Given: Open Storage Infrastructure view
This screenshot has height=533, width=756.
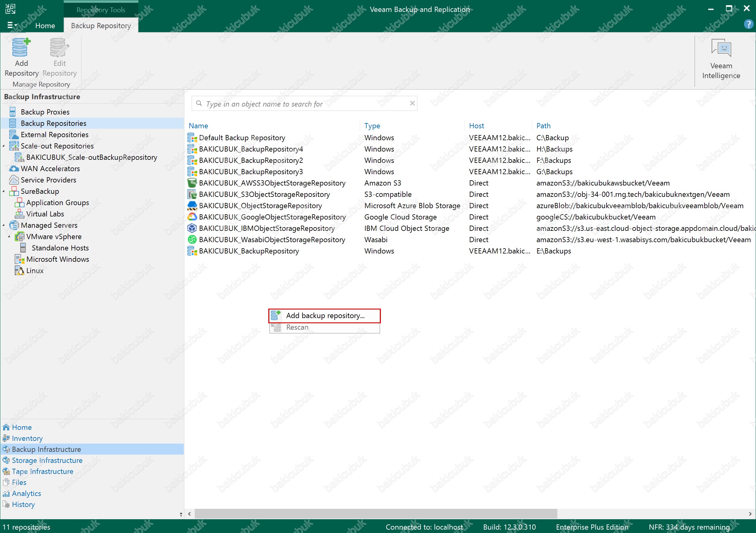Looking at the screenshot, I should [47, 460].
